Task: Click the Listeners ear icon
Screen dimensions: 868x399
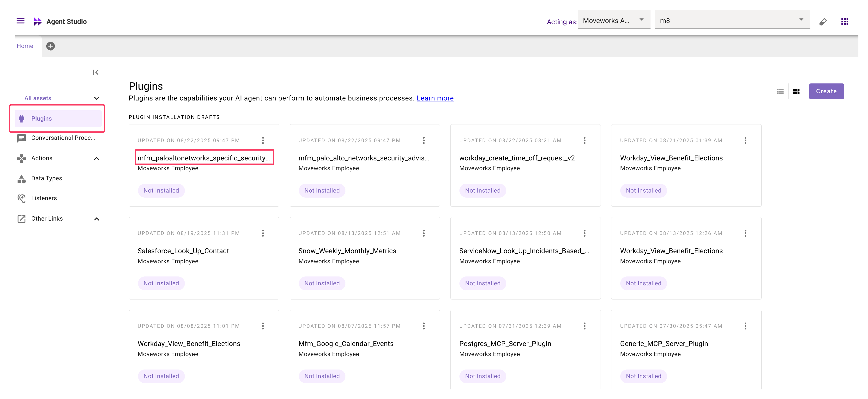Action: [22, 198]
